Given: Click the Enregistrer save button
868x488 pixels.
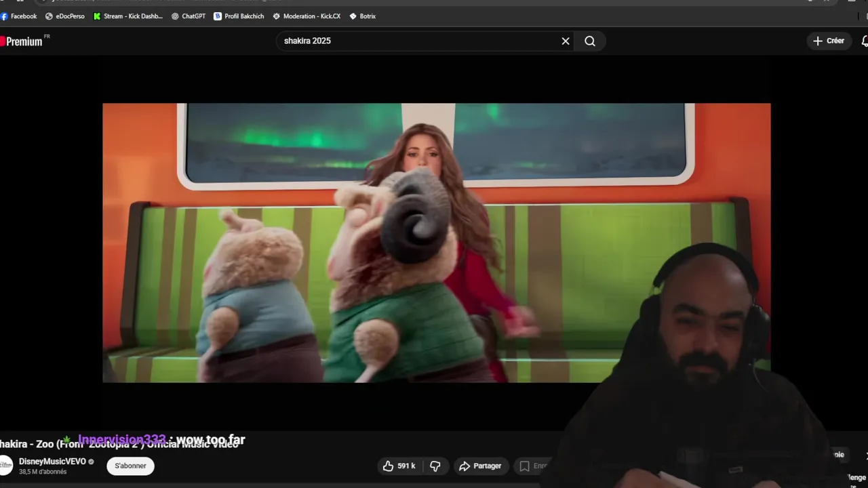Looking at the screenshot, I should [534, 466].
